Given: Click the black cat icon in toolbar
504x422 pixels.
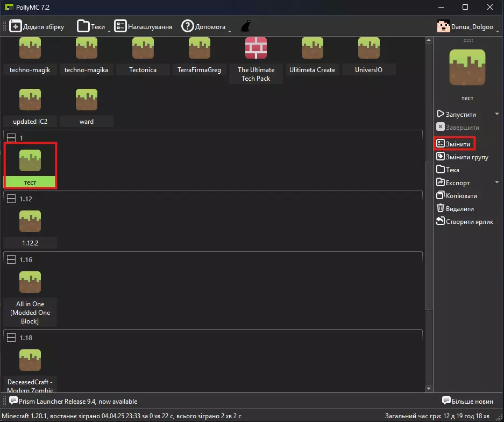Looking at the screenshot, I should pos(246,26).
